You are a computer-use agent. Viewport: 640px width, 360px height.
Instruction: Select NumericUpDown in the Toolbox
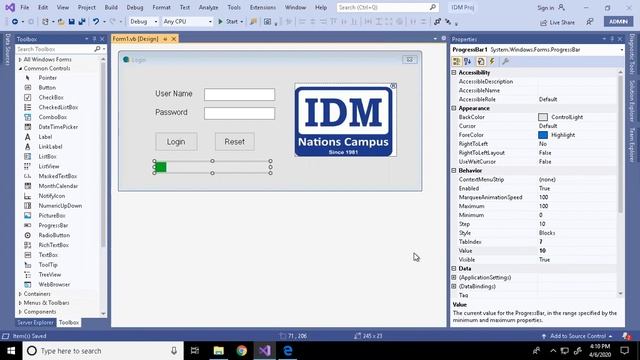point(60,205)
